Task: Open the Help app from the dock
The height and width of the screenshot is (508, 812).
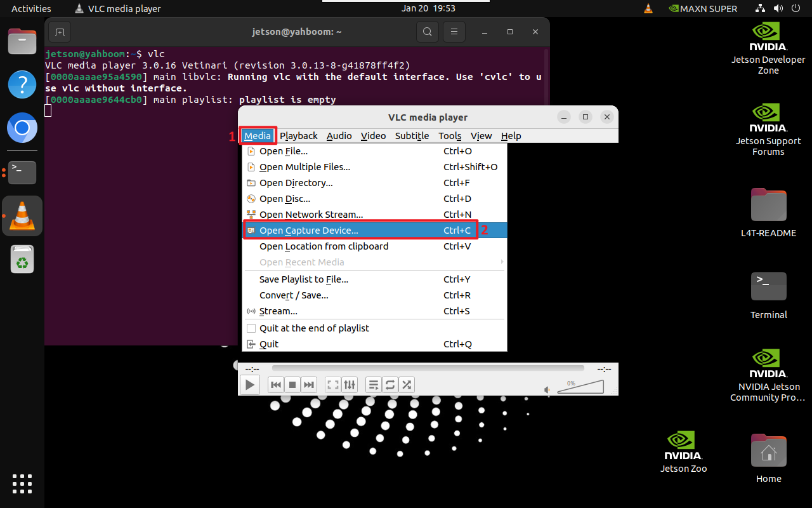Action: pyautogui.click(x=22, y=85)
